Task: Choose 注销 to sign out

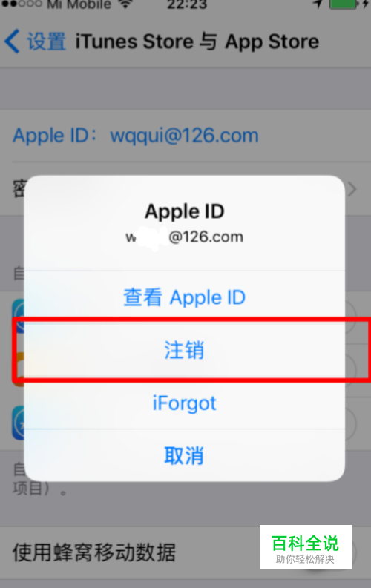Action: (185, 350)
